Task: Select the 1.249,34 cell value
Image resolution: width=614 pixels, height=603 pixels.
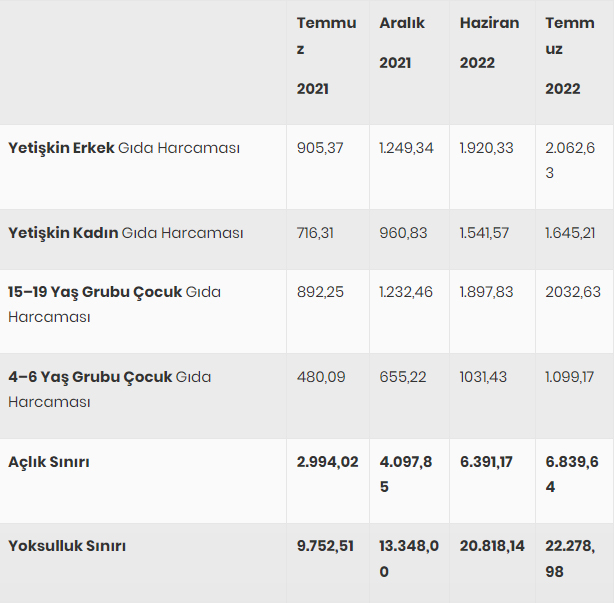Action: [406, 148]
